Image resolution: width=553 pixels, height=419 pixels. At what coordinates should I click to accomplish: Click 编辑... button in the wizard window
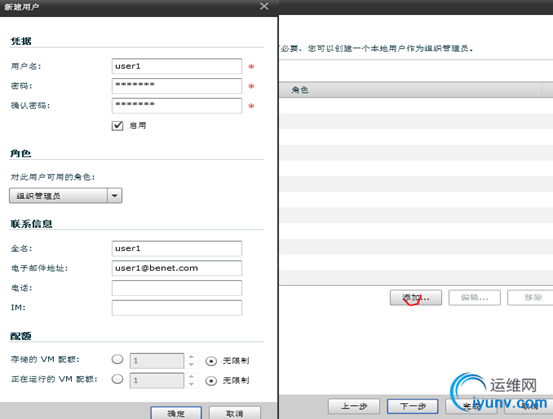tap(474, 298)
